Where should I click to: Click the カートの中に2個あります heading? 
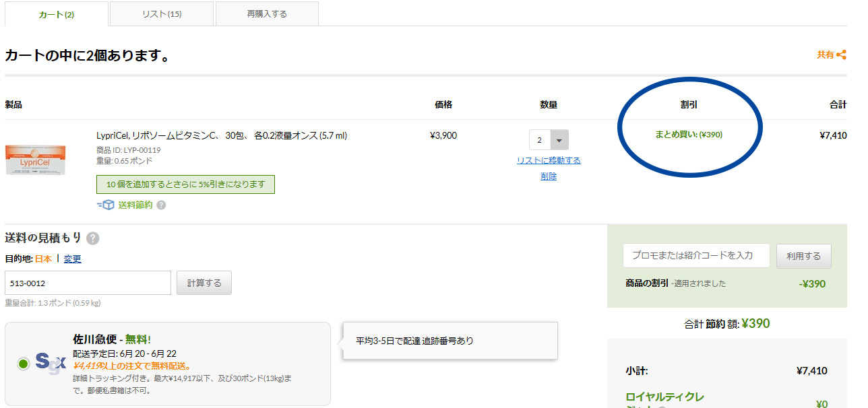tap(87, 56)
